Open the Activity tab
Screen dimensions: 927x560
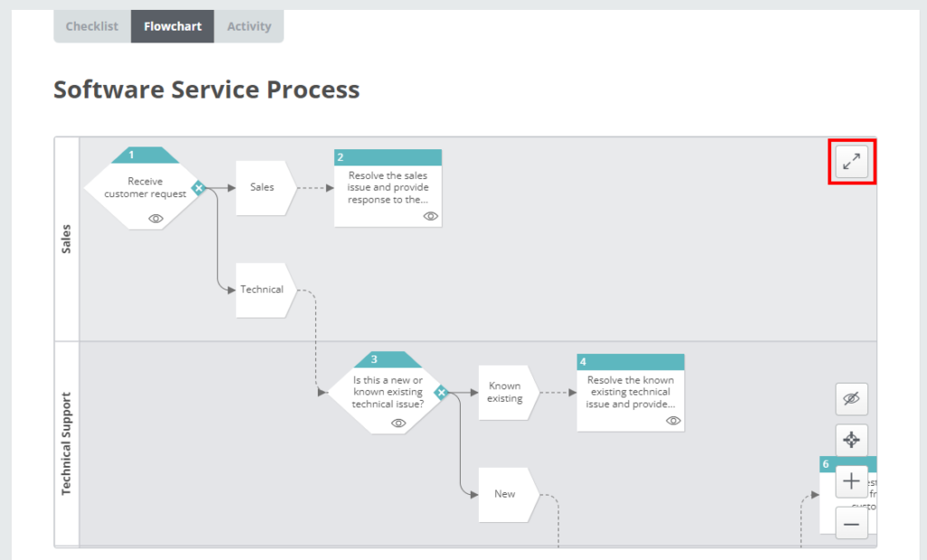click(x=249, y=26)
